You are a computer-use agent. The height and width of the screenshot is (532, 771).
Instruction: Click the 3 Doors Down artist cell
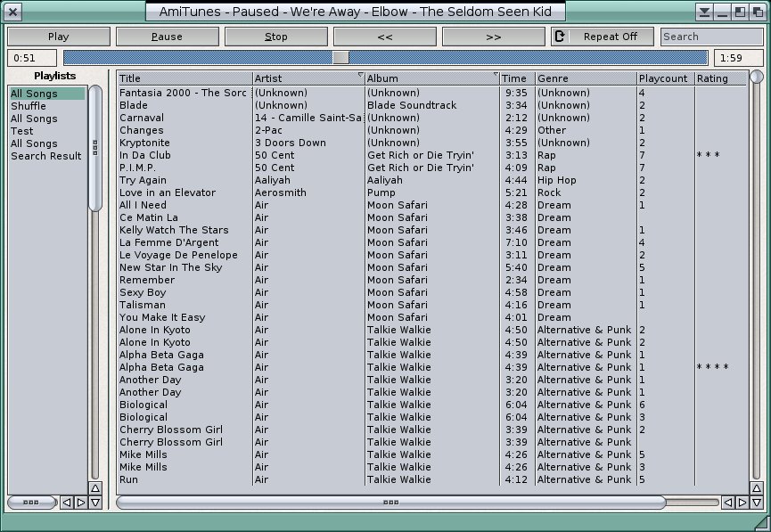[290, 143]
